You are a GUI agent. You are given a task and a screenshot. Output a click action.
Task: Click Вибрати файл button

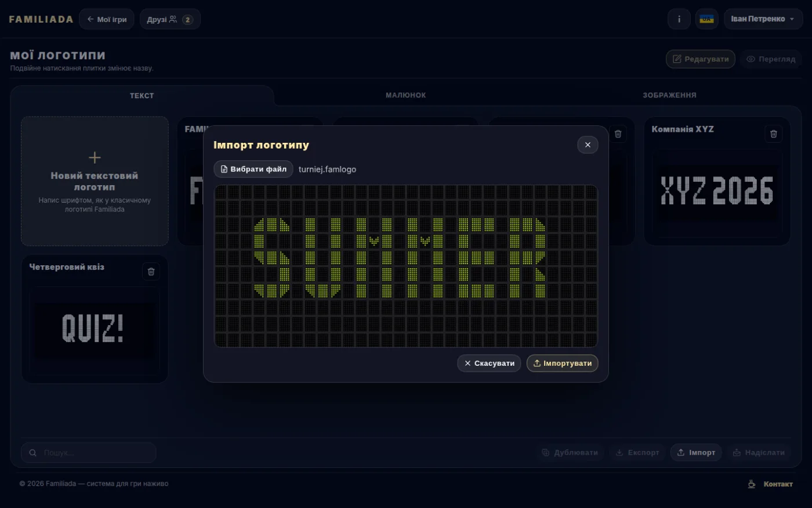click(253, 169)
